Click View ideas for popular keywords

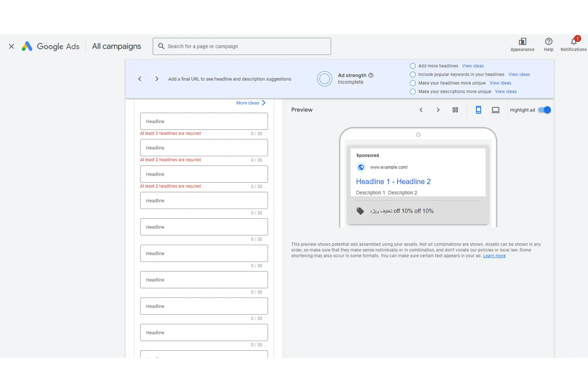coord(519,74)
